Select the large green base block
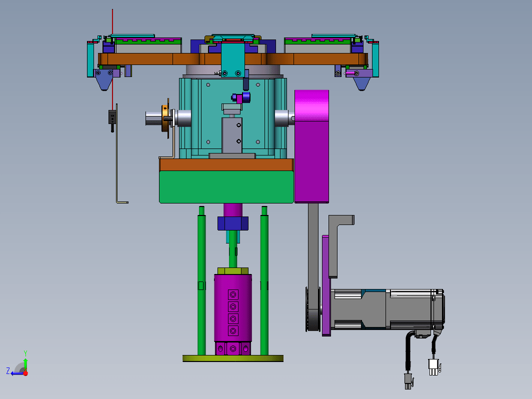 [x=226, y=187]
